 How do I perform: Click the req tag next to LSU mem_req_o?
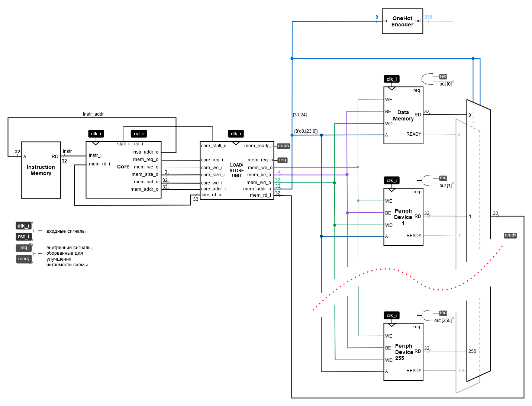(x=283, y=160)
